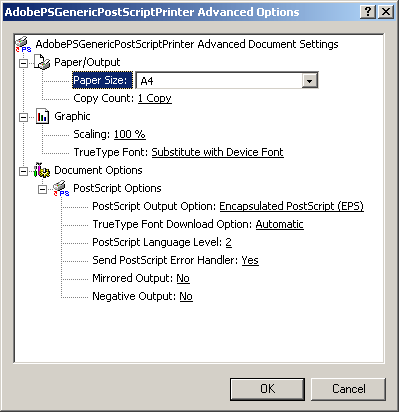This screenshot has width=399, height=412.
Task: Select the Paper/Output tree label
Action: [87, 62]
